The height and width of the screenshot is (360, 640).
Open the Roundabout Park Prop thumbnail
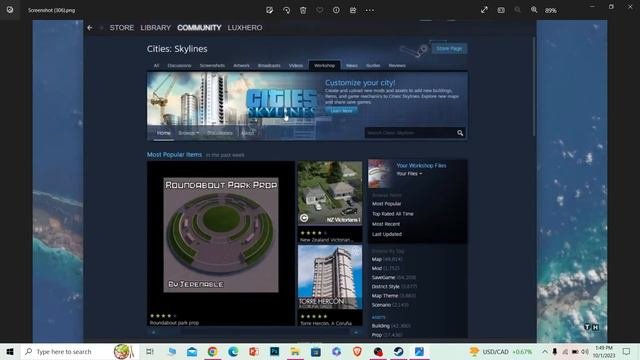coord(221,235)
